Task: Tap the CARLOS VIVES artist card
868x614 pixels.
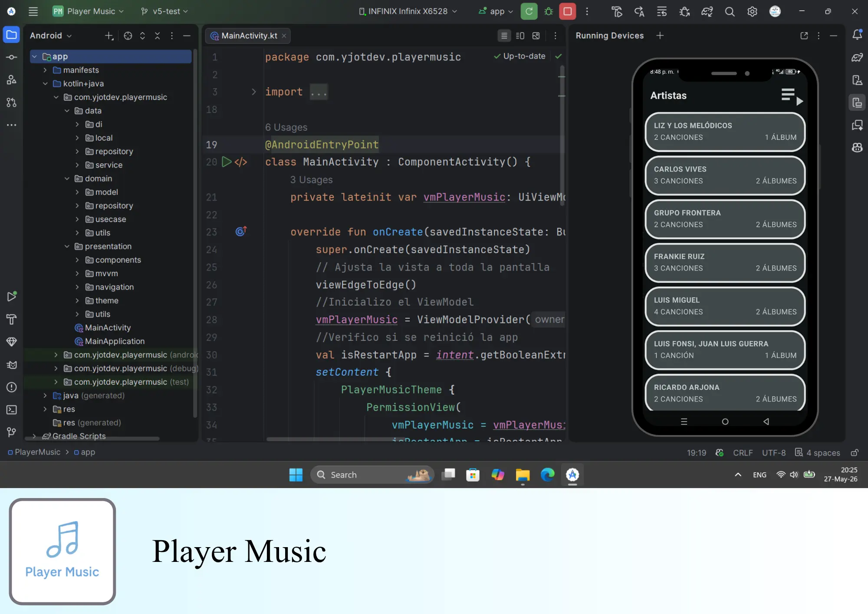Action: coord(725,175)
